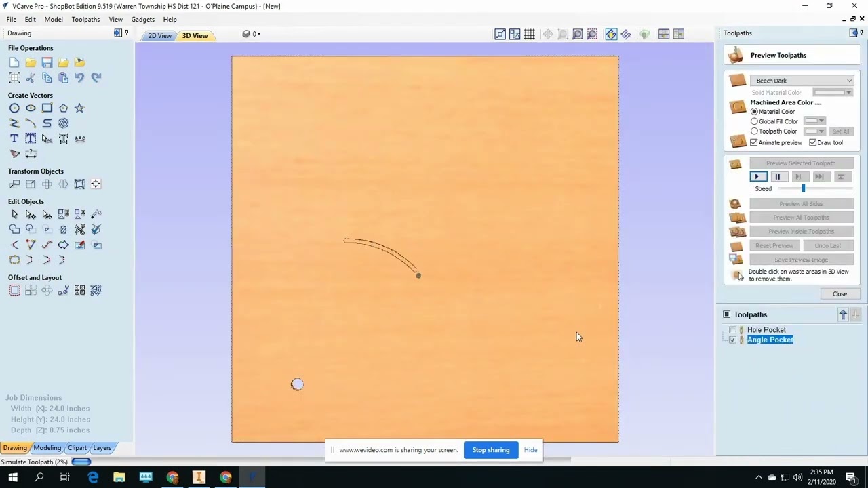Open the Edit menu
The width and height of the screenshot is (868, 488).
(x=31, y=20)
